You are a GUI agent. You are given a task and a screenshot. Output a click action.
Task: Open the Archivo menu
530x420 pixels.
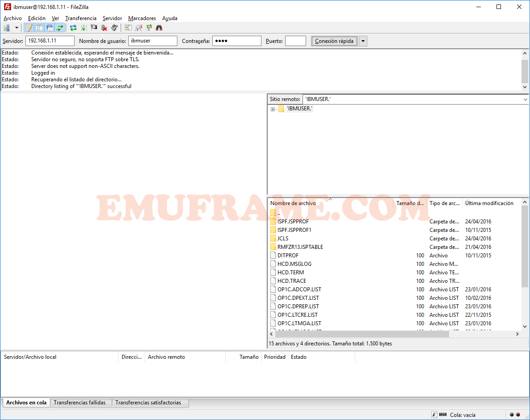point(13,18)
